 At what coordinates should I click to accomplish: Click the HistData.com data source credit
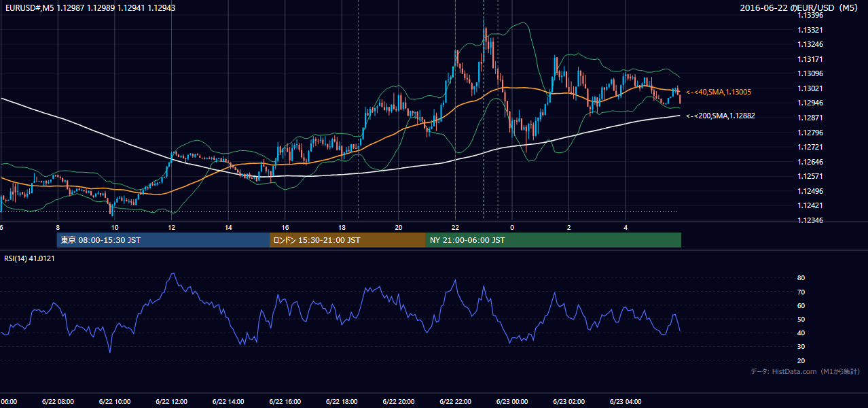[806, 371]
